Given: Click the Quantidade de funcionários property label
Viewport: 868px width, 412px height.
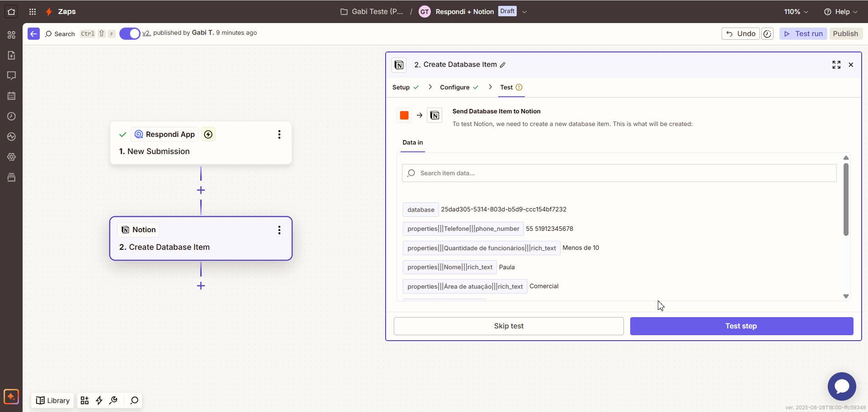Looking at the screenshot, I should click(481, 248).
